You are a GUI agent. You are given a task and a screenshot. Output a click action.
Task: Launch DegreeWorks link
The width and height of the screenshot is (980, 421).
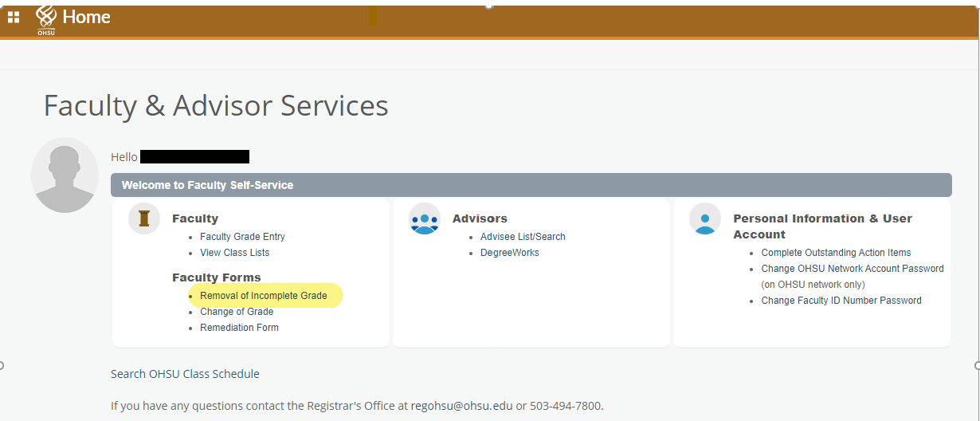coord(509,253)
